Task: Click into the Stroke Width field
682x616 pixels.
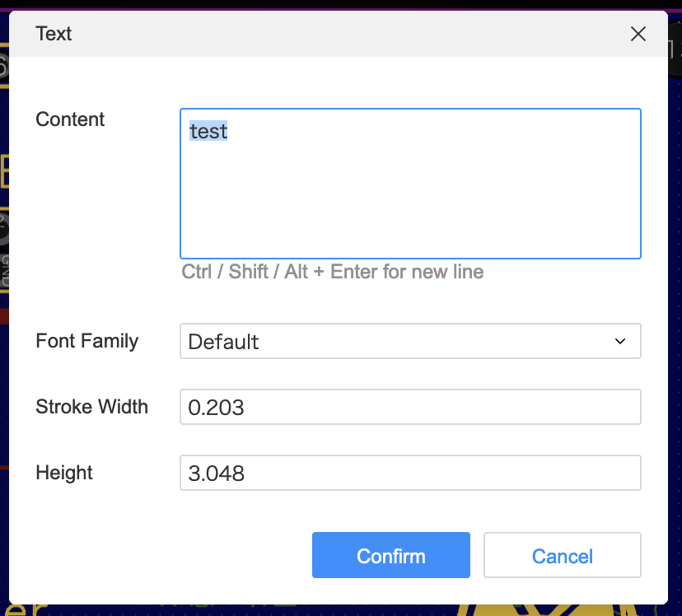Action: tap(409, 407)
